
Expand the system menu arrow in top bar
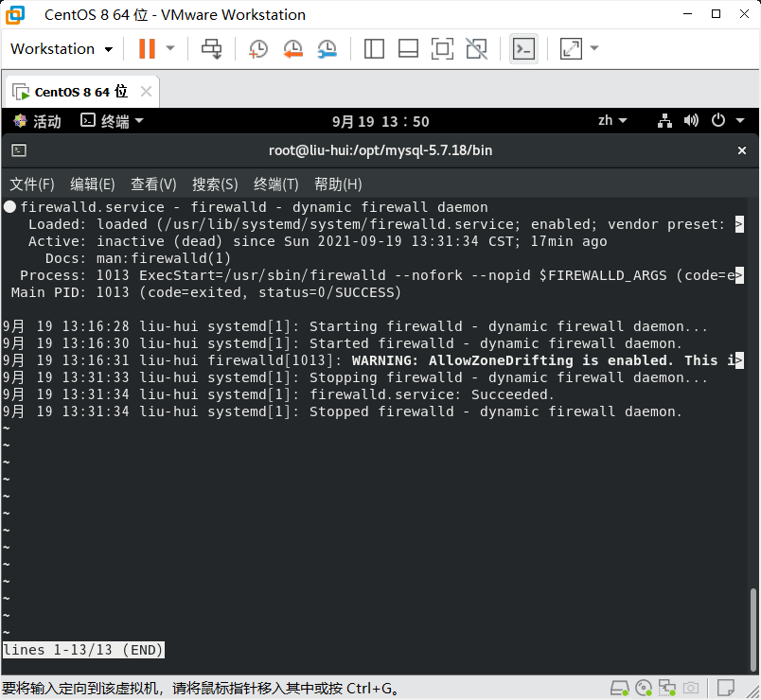pyautogui.click(x=740, y=120)
